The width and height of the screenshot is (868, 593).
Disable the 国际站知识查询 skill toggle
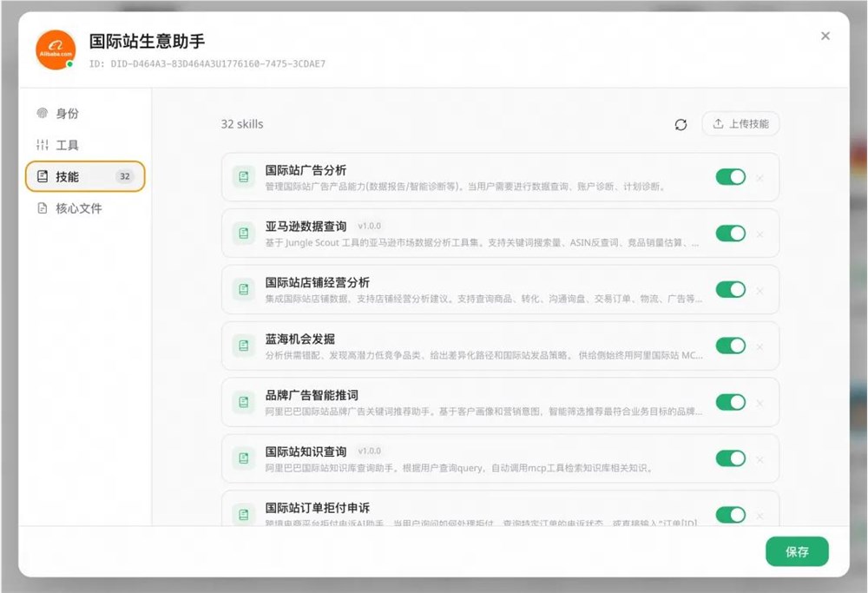(x=730, y=459)
